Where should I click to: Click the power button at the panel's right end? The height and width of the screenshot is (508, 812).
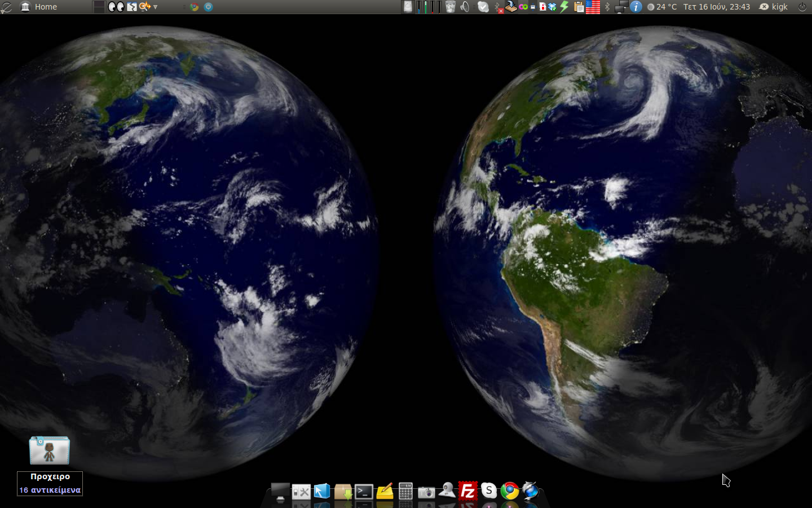[x=802, y=7]
